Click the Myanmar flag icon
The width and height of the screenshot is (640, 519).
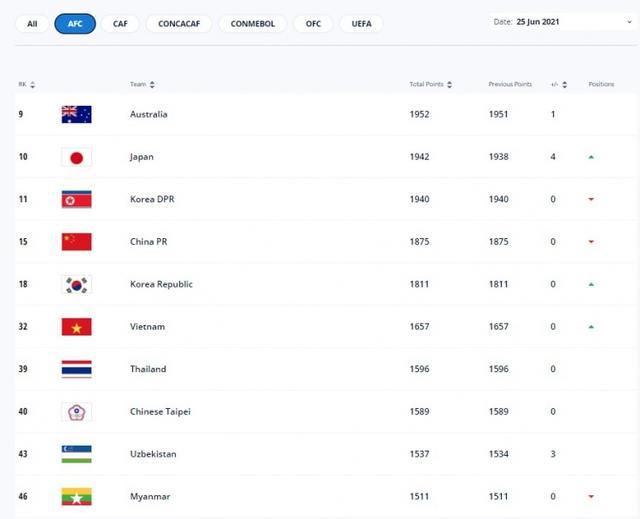pyautogui.click(x=76, y=495)
